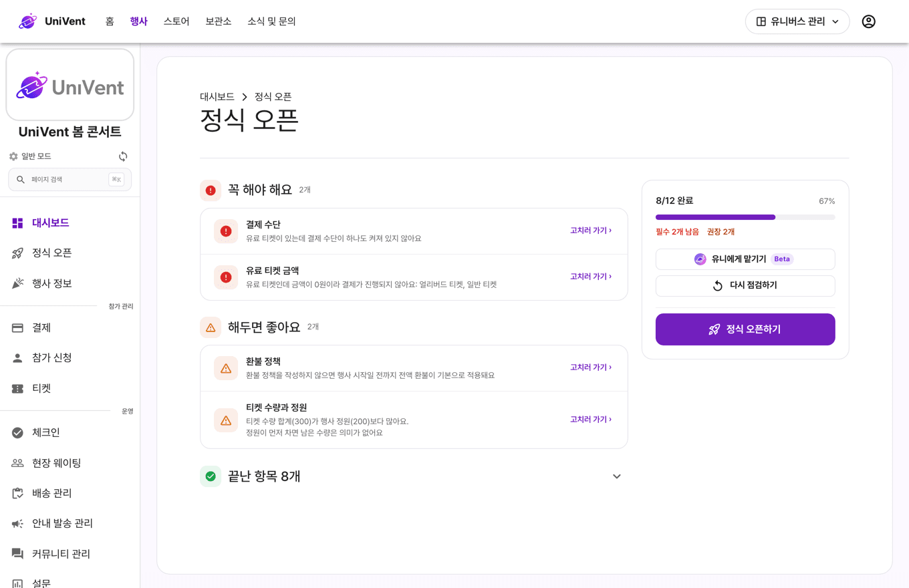909x588 pixels.
Task: Click the 대시보드 grid icon in the sidebar
Action: [x=17, y=223]
